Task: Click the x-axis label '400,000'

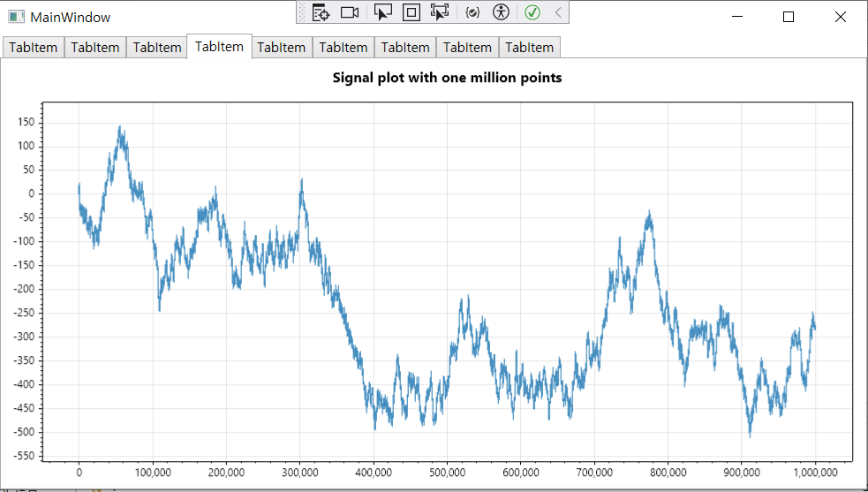Action: click(374, 473)
